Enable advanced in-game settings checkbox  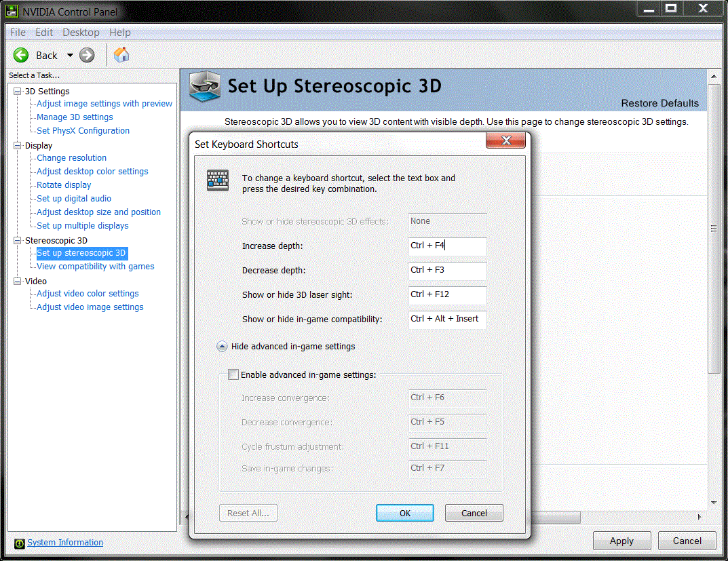233,374
